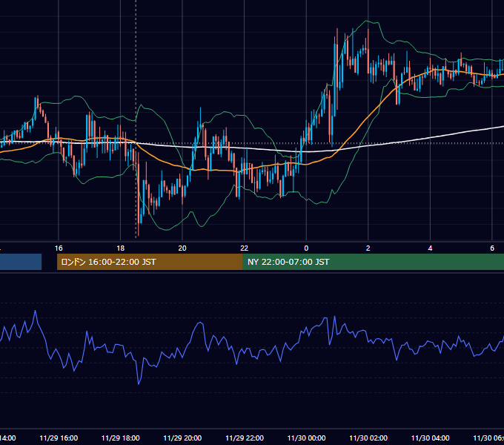Click the '11/29 22:00' date label
Viewport: 504px width, 445px height.
pos(245,438)
